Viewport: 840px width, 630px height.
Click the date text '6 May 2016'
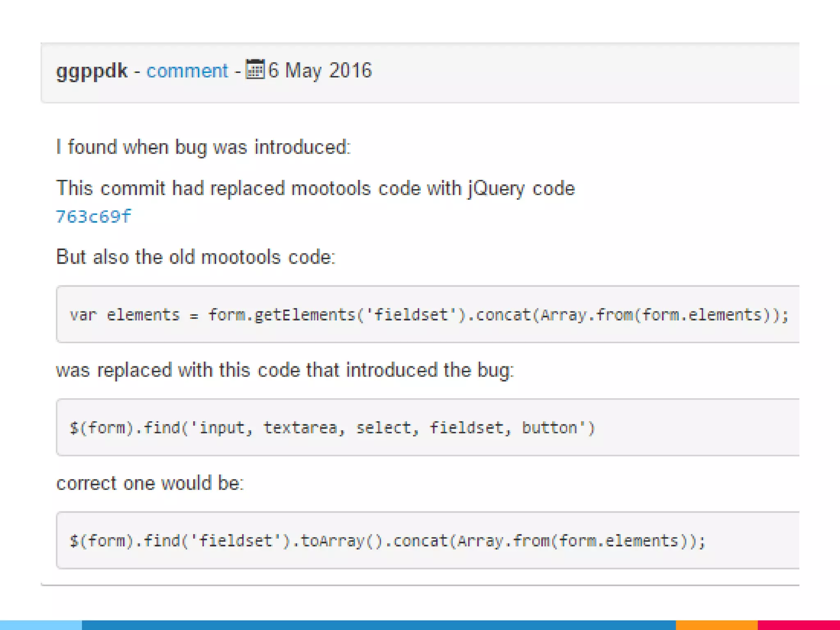pos(320,71)
